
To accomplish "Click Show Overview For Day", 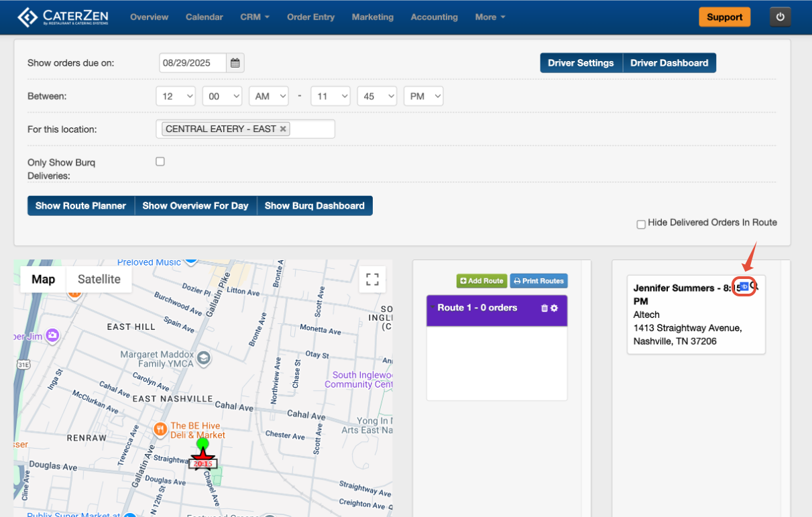I will (x=195, y=206).
